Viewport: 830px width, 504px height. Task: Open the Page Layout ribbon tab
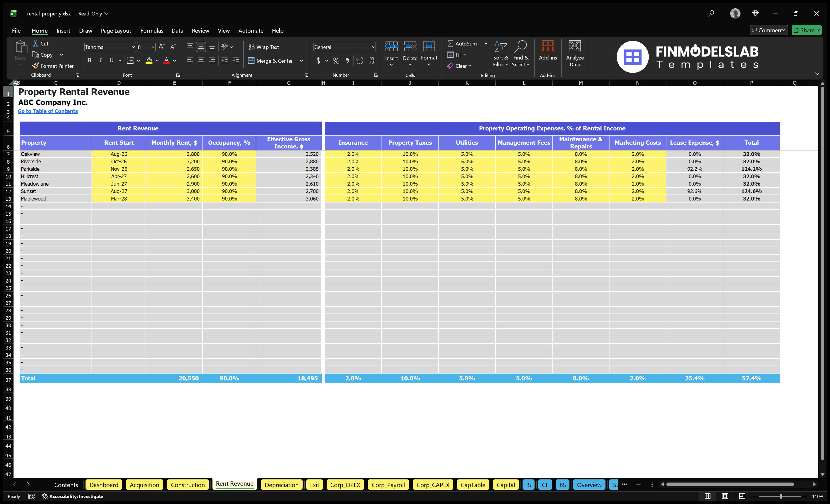[x=116, y=31]
